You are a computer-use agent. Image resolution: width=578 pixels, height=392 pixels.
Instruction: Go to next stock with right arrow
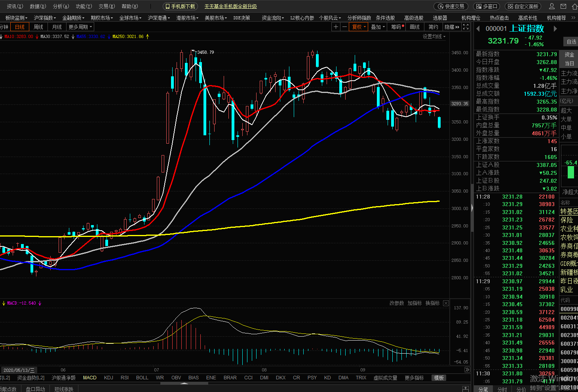pos(555,28)
